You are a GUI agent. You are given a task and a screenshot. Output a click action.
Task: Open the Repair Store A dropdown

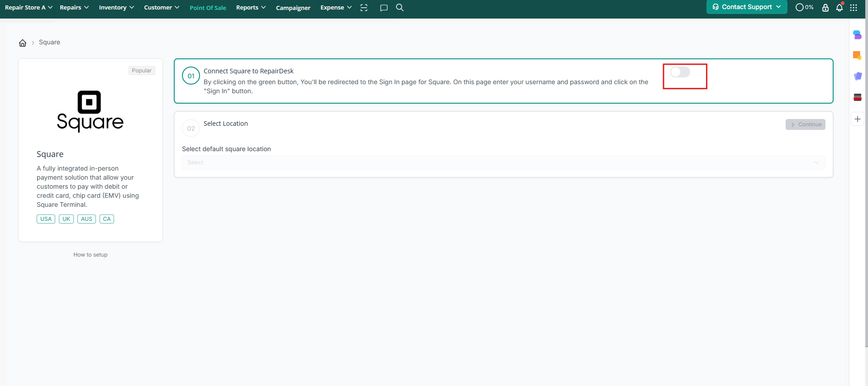click(x=29, y=7)
